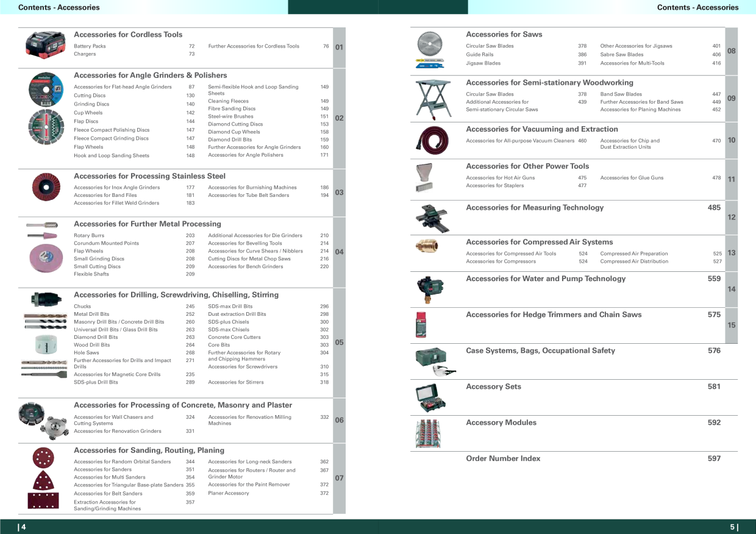Open chapter tab 02

click(x=340, y=118)
